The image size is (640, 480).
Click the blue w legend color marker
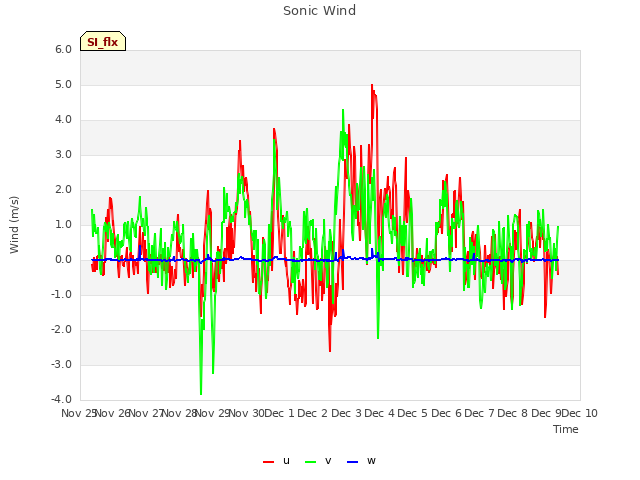352,462
